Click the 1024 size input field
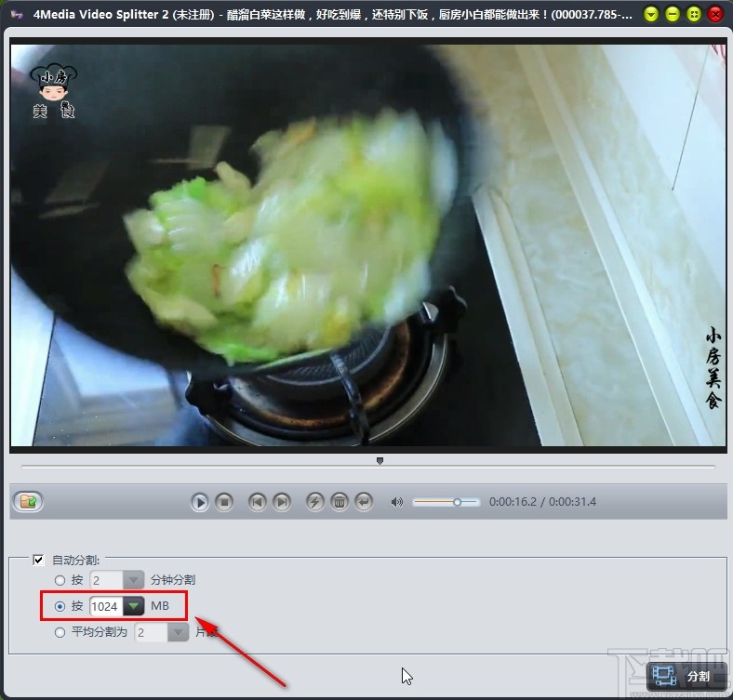 click(106, 606)
